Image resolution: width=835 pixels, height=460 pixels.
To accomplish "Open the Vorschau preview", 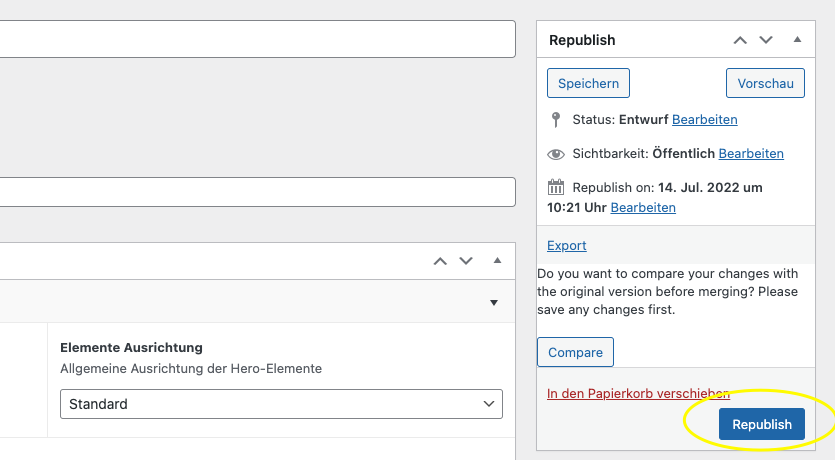I will (765, 83).
